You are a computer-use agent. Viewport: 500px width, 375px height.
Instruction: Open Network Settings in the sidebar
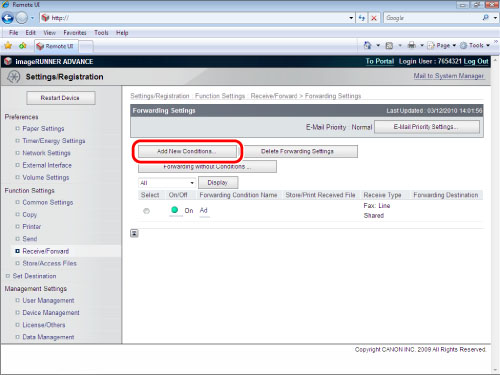(46, 153)
